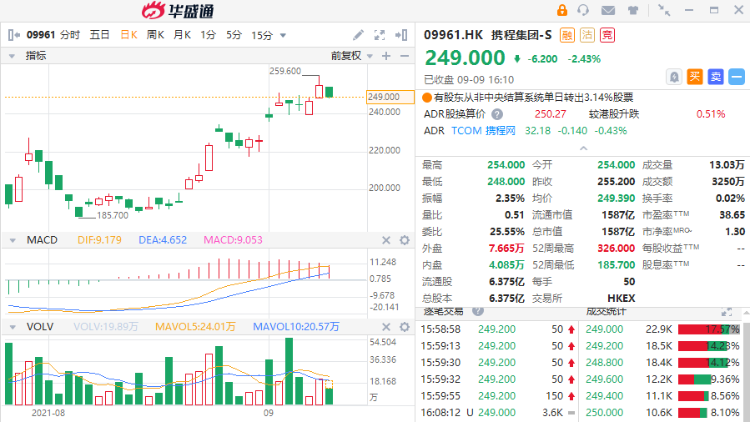Open TCOM 携程网 ADR link
The width and height of the screenshot is (750, 422).
pyautogui.click(x=483, y=131)
